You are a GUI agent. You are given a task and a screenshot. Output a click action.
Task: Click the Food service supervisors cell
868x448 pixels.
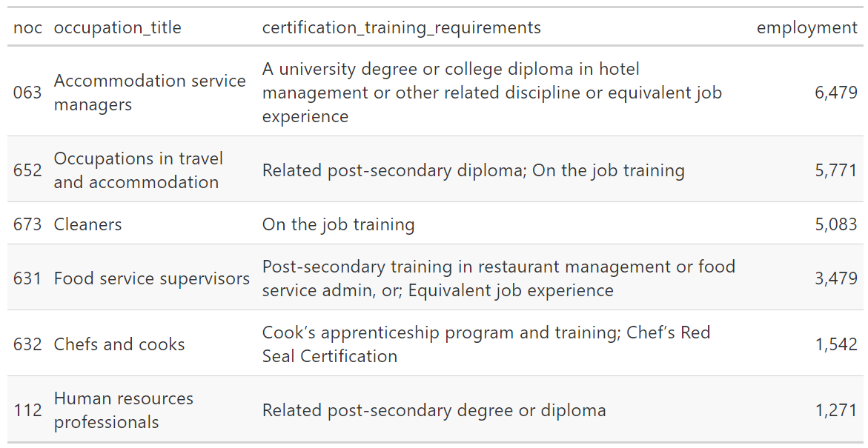pyautogui.click(x=151, y=278)
